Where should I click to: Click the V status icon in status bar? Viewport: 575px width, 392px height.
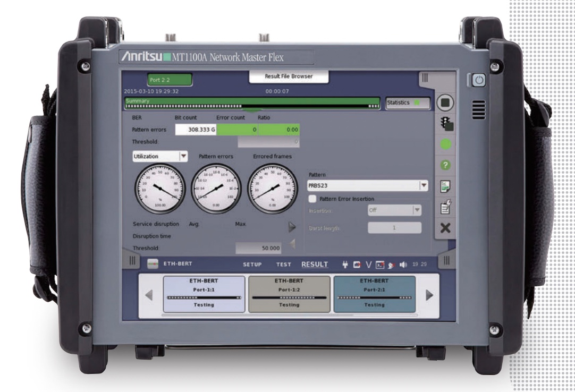(369, 265)
